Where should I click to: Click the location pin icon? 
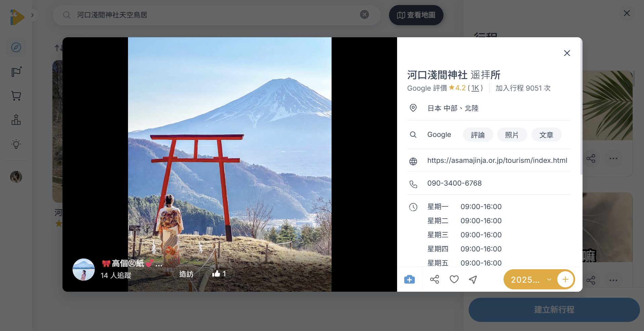(x=413, y=108)
